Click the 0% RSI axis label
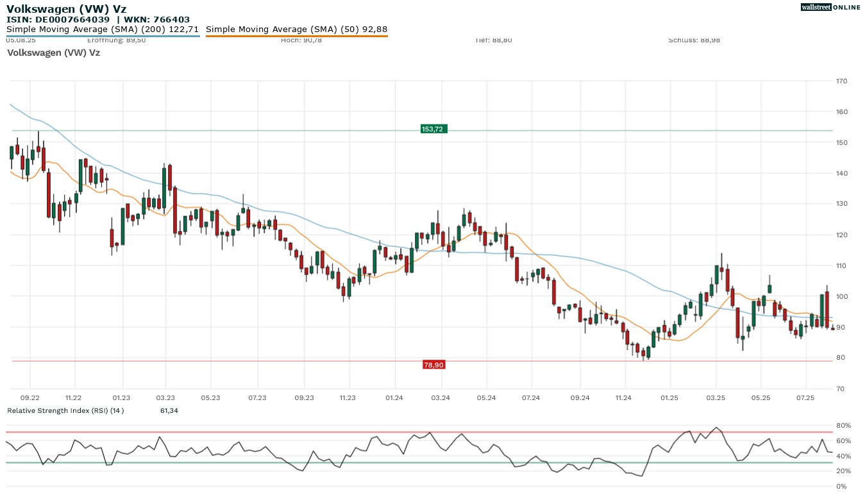 (840, 487)
